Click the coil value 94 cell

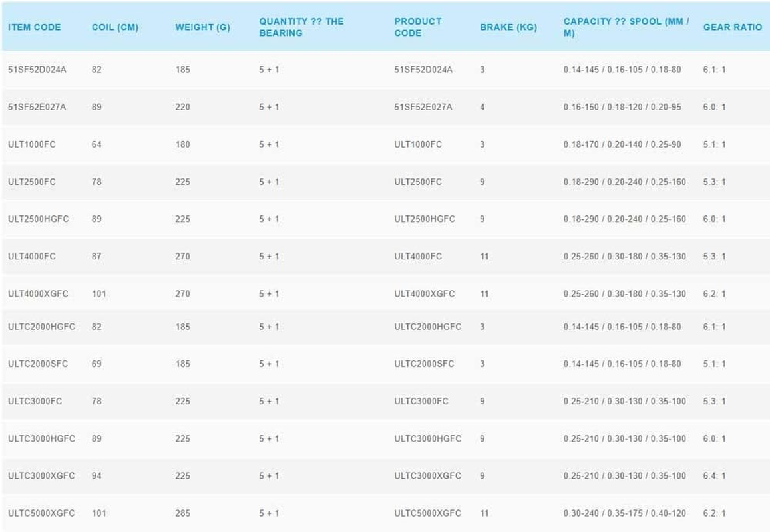point(96,476)
